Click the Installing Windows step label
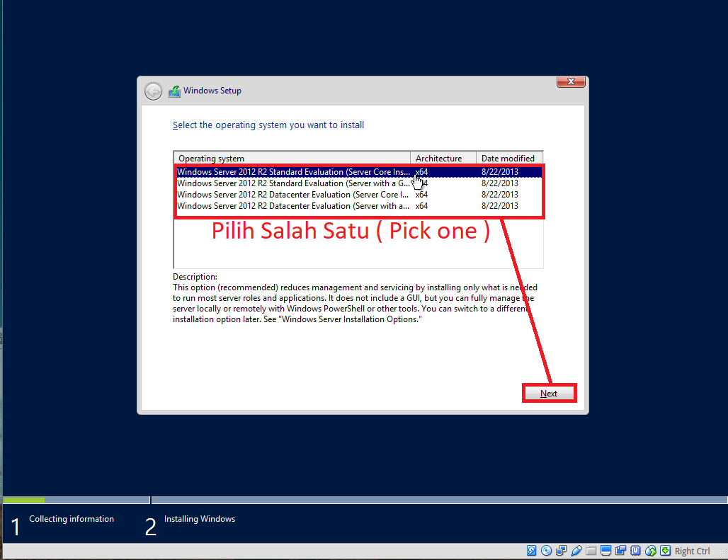The width and height of the screenshot is (728, 560). tap(200, 519)
